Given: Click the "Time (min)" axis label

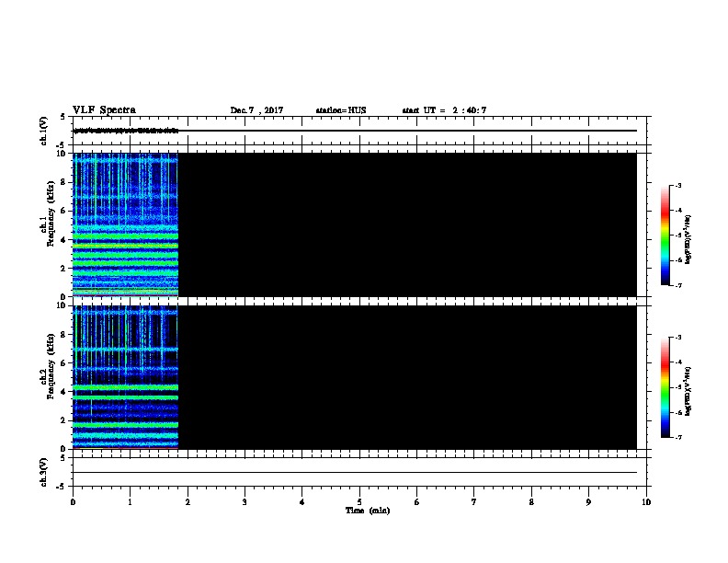Looking at the screenshot, I should 368,511.
